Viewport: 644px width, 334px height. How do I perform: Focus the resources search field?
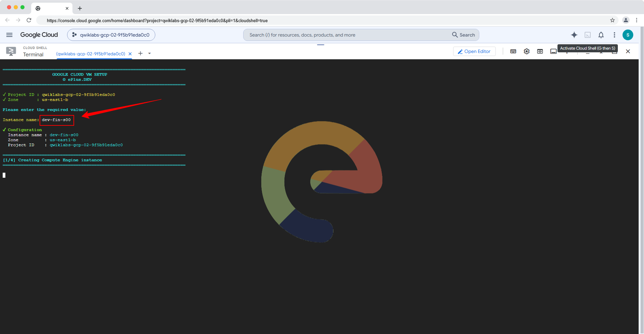(347, 35)
